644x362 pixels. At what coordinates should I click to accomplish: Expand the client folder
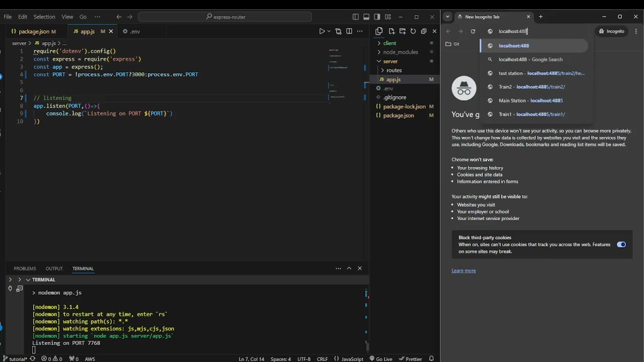pyautogui.click(x=389, y=43)
